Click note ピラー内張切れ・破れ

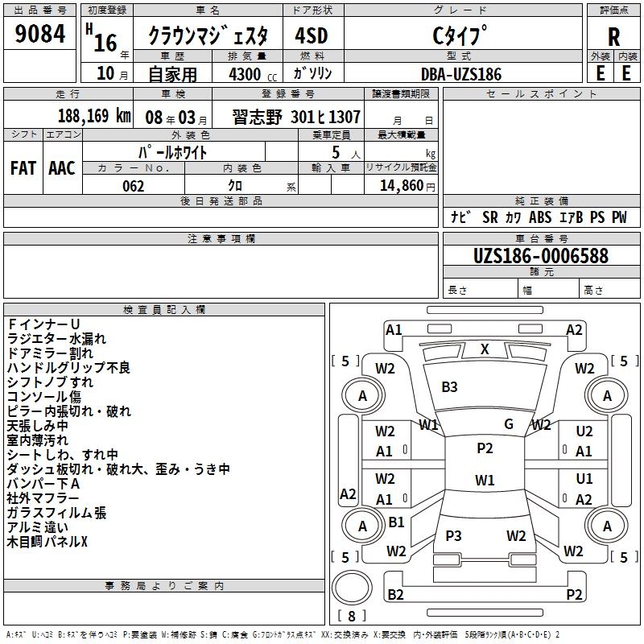click(x=69, y=411)
